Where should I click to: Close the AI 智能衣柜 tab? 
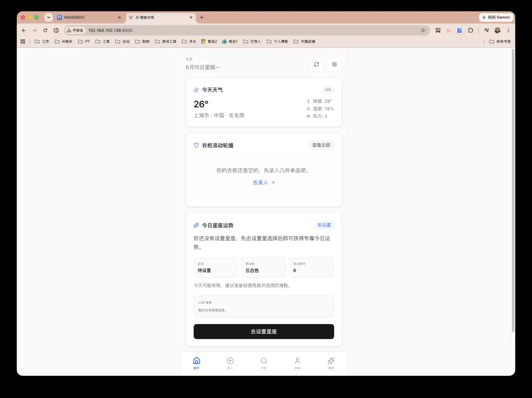click(x=191, y=17)
